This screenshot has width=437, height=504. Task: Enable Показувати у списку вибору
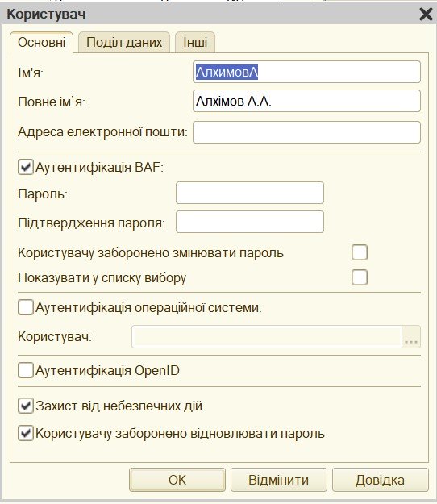tap(360, 277)
